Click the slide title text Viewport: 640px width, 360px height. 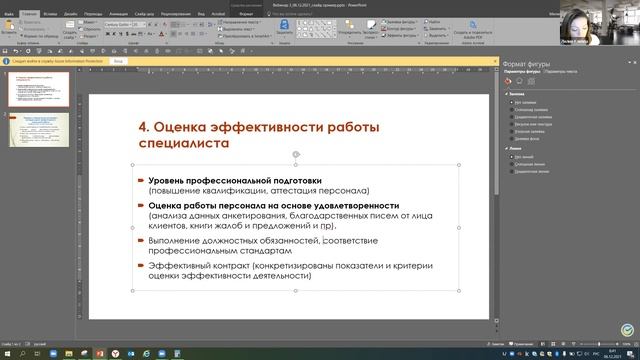[x=259, y=135]
